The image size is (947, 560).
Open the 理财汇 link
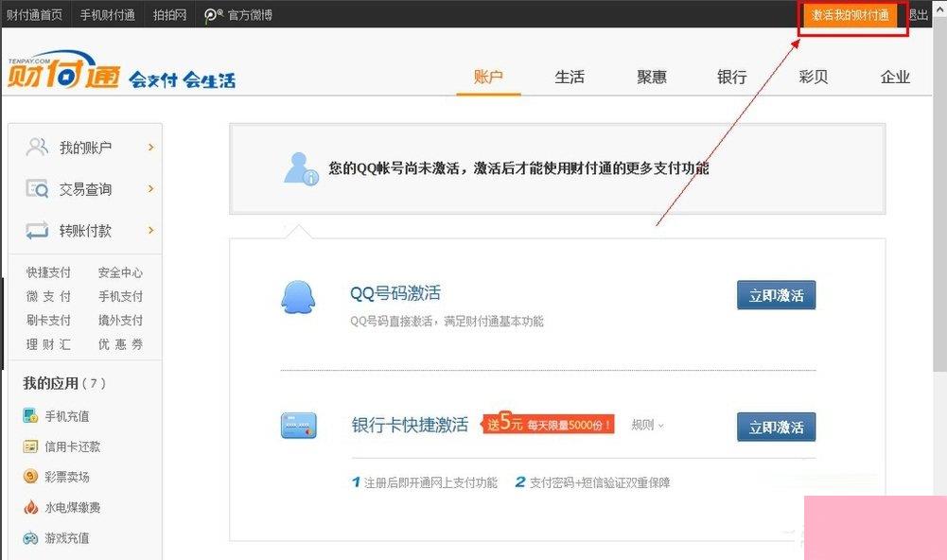tap(48, 344)
